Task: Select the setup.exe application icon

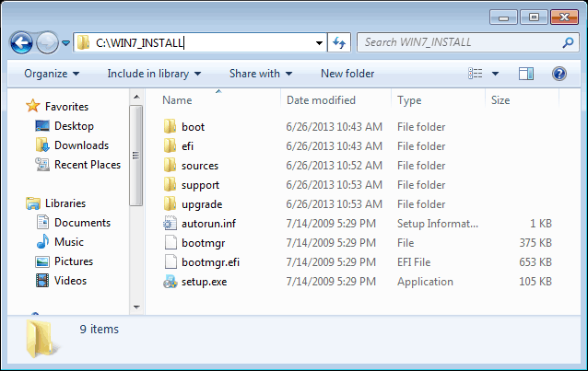Action: (170, 282)
